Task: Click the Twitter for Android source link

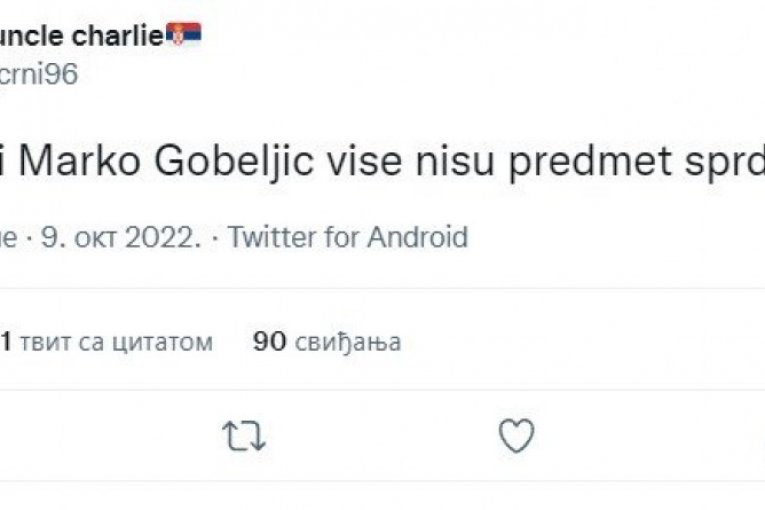Action: [347, 237]
